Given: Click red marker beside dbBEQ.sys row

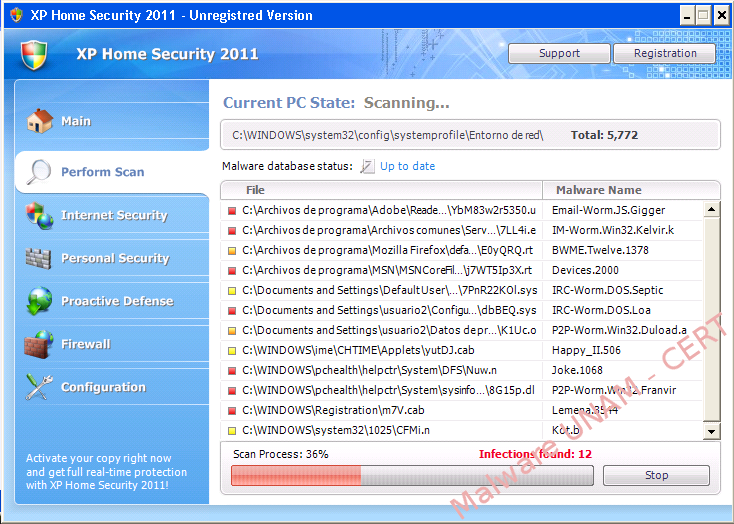Looking at the screenshot, I should (232, 310).
